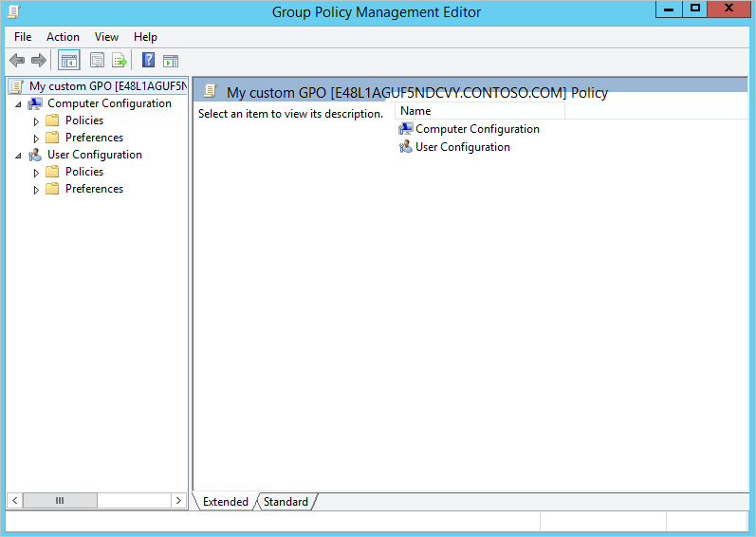Click the Properties toolbar icon
The image size is (756, 537).
coord(98,61)
